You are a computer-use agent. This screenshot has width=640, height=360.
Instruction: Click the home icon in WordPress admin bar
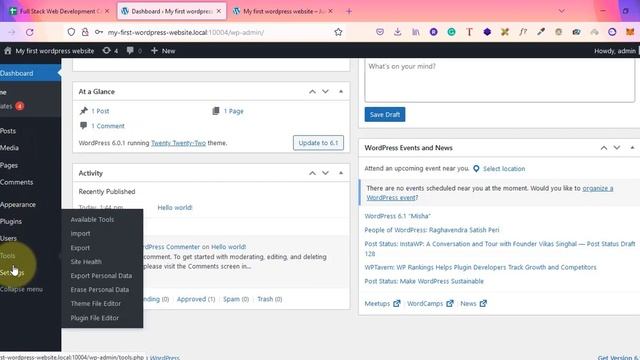coord(8,51)
